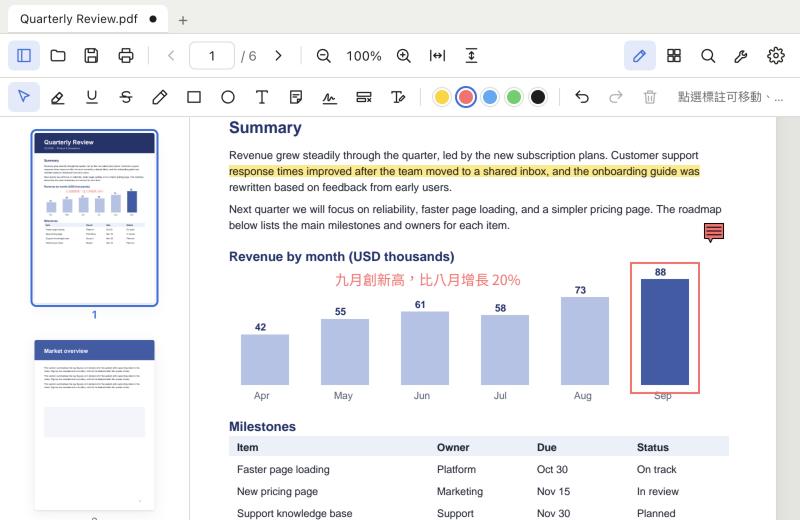Select the circle shape tool

228,97
